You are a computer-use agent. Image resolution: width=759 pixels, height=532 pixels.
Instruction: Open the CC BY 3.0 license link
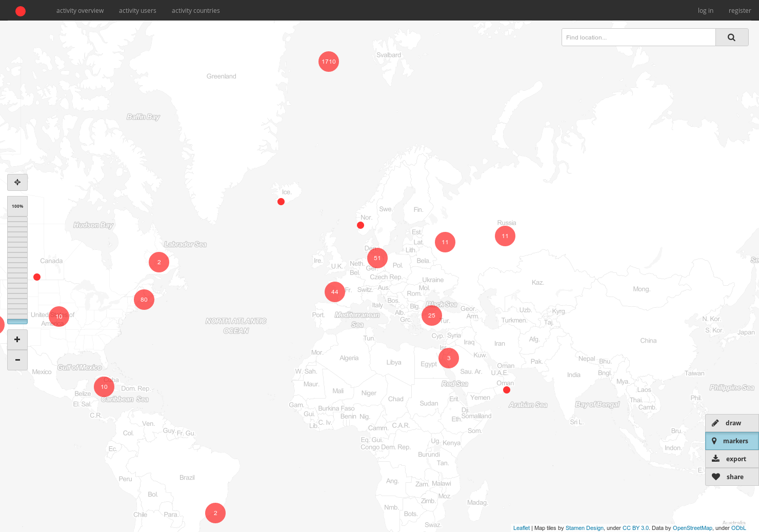[635, 528]
